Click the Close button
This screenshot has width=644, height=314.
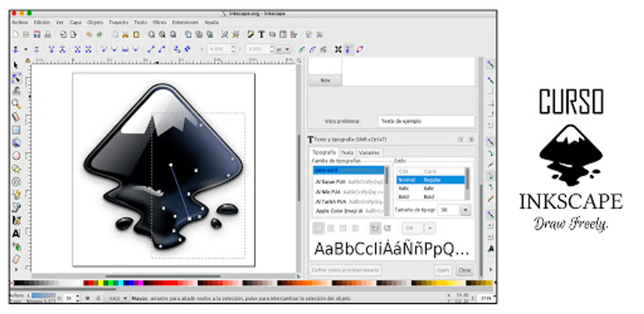tap(464, 270)
